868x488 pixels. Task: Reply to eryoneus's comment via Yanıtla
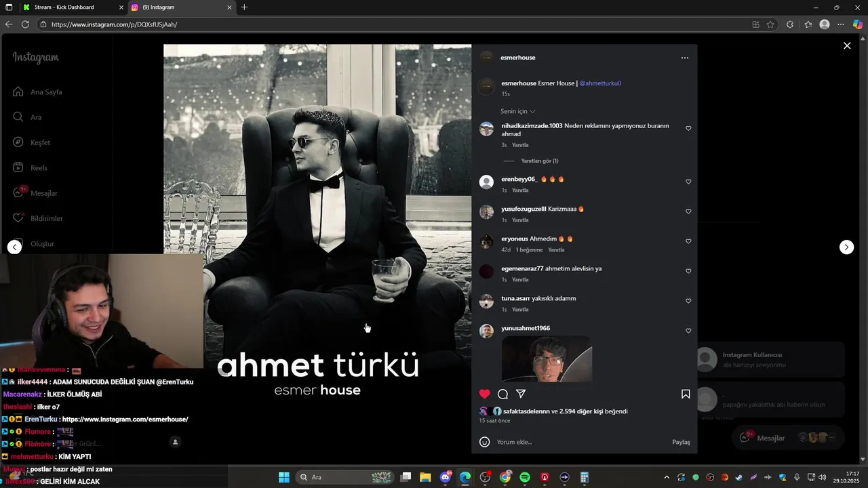(556, 250)
